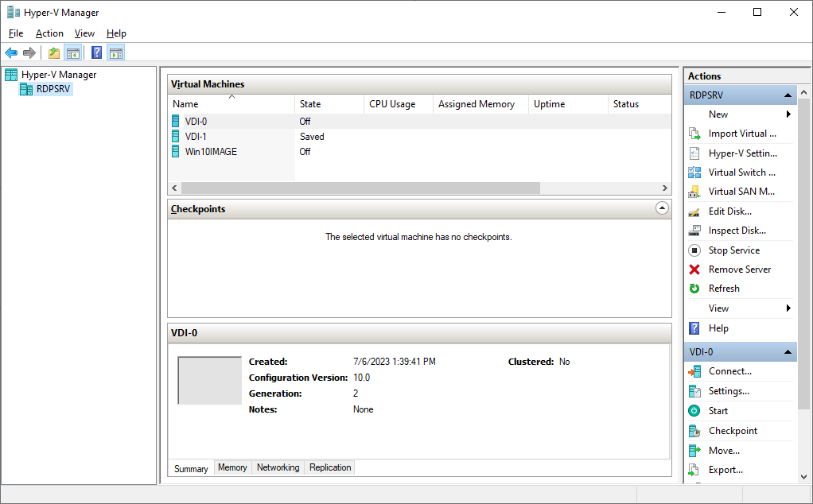Click the green Refresh icon
The width and height of the screenshot is (813, 504).
694,289
